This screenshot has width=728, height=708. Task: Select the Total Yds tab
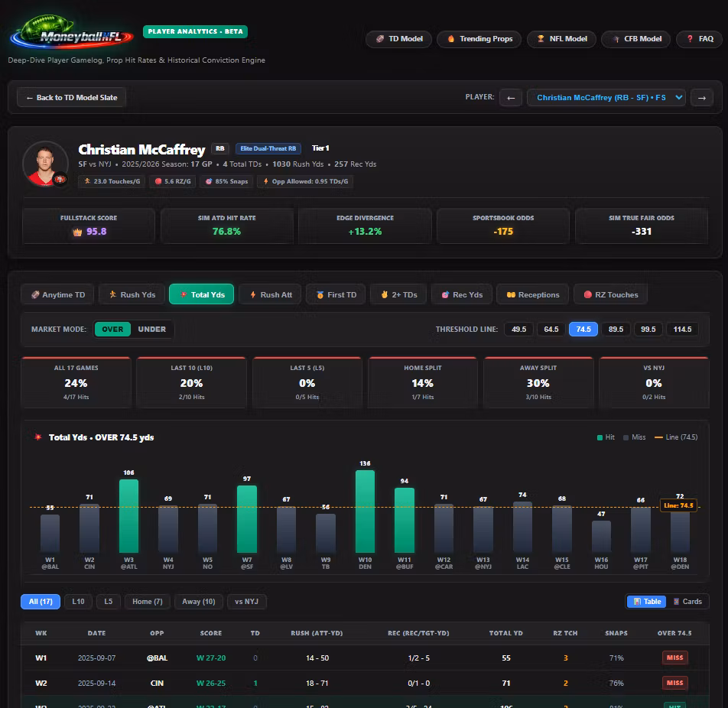click(x=202, y=295)
